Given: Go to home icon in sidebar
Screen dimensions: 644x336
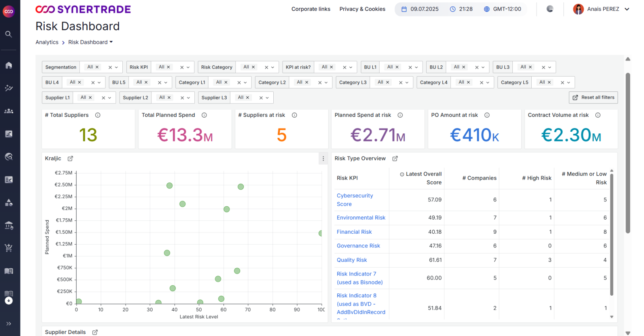Looking at the screenshot, I should pyautogui.click(x=8, y=65).
